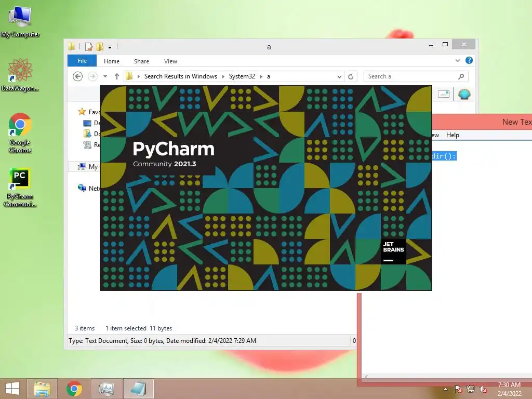This screenshot has height=399, width=532.
Task: Click '1 item selected 11 bytes' status text
Action: 139,328
